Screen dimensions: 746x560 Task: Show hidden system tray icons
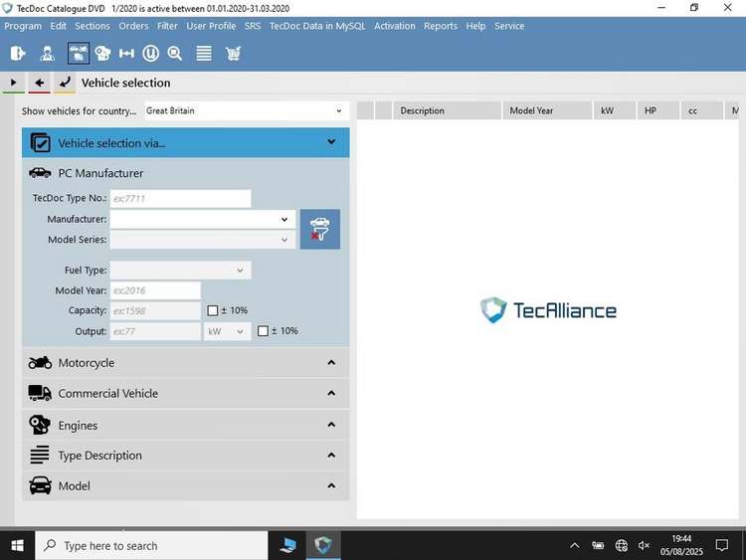[575, 545]
